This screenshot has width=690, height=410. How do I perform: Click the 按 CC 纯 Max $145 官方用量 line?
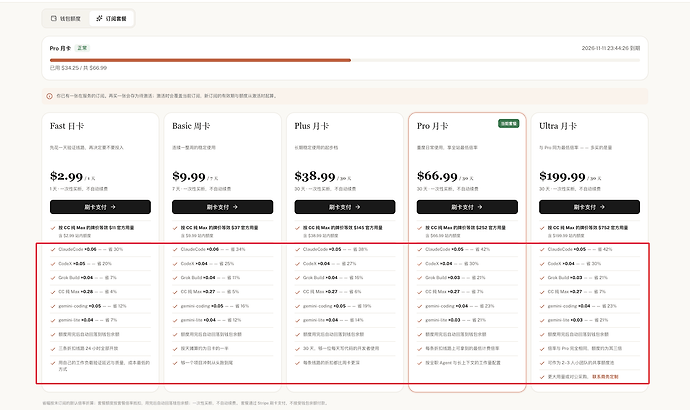[342, 228]
